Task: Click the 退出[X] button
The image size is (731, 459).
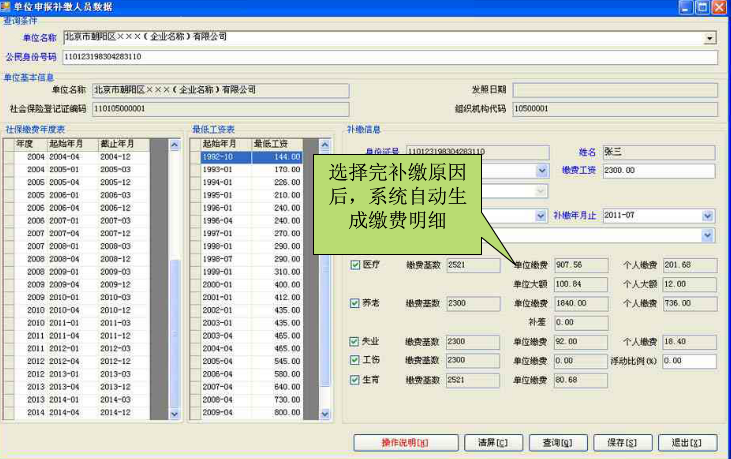Action: pos(687,443)
